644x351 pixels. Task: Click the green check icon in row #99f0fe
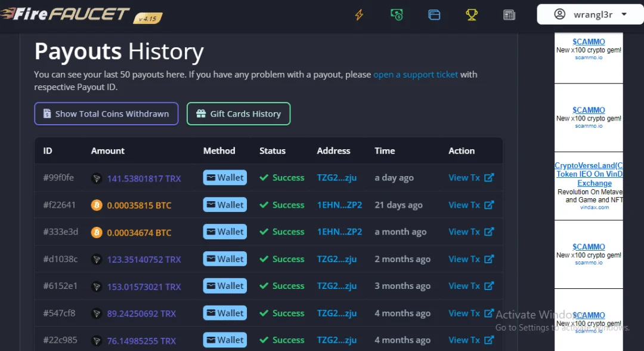[x=264, y=177]
